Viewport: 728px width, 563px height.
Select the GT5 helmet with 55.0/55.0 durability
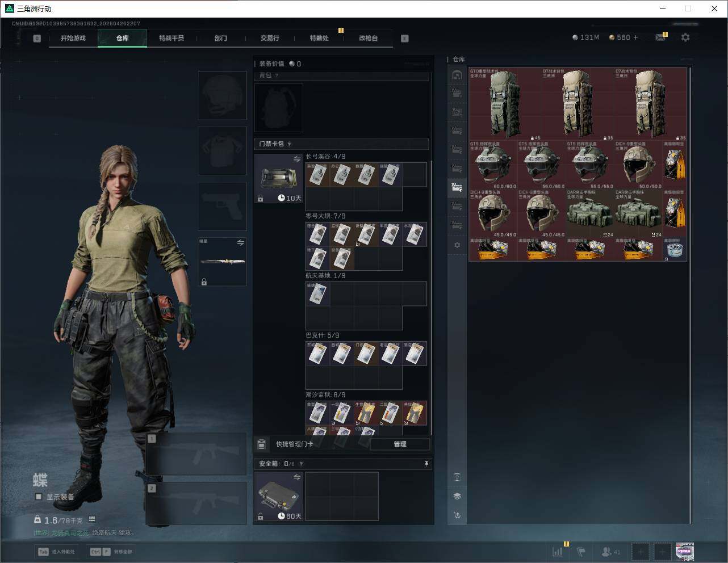click(590, 165)
